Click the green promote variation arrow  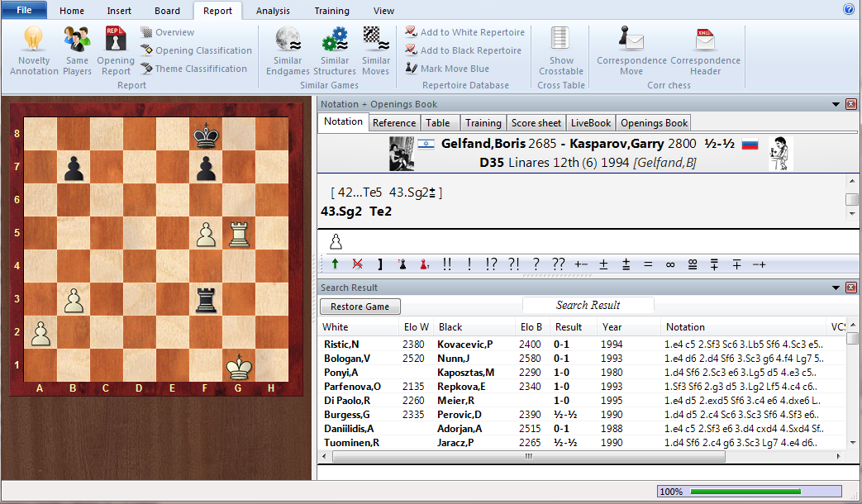coord(335,264)
